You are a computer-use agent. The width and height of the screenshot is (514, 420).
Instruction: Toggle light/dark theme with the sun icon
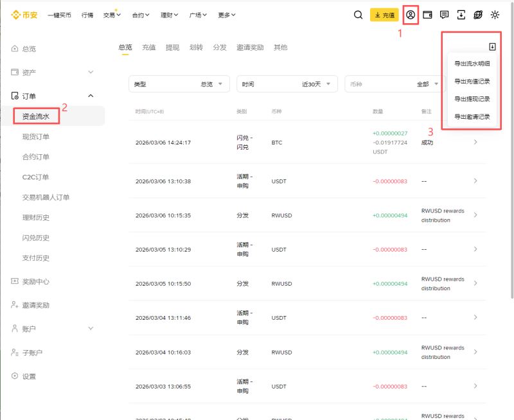[493, 14]
